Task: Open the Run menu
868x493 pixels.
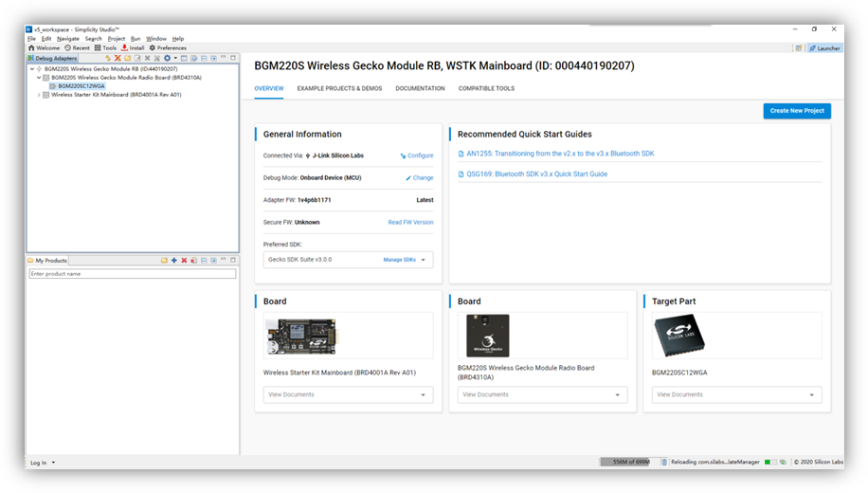Action: [136, 39]
